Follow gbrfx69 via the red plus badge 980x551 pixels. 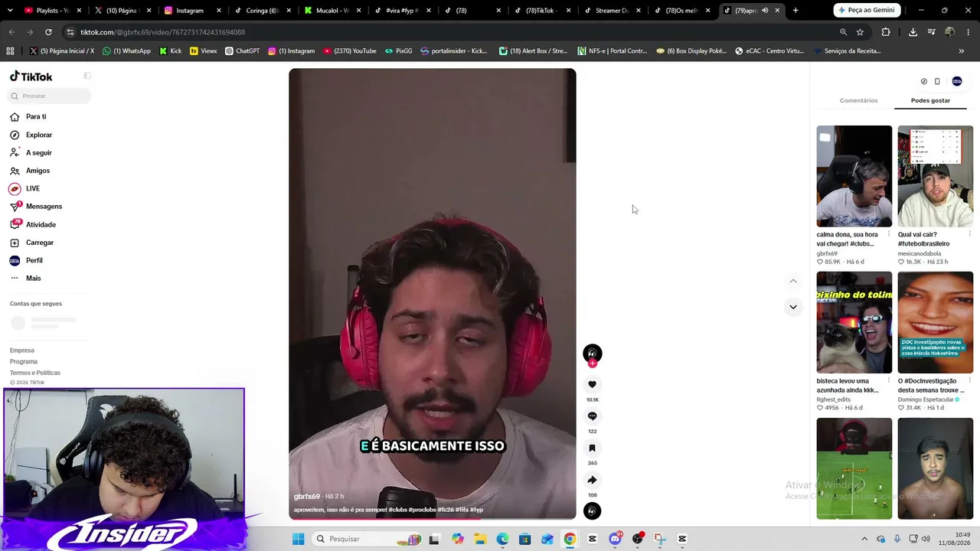592,364
